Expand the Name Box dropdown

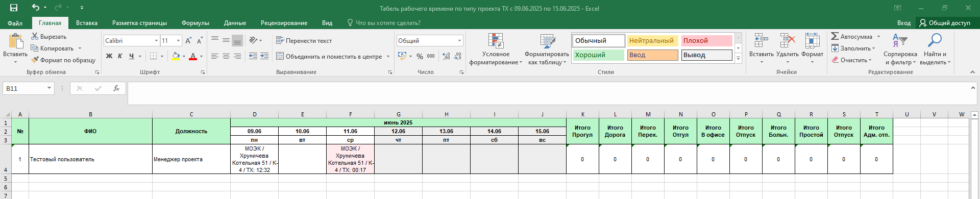49,88
